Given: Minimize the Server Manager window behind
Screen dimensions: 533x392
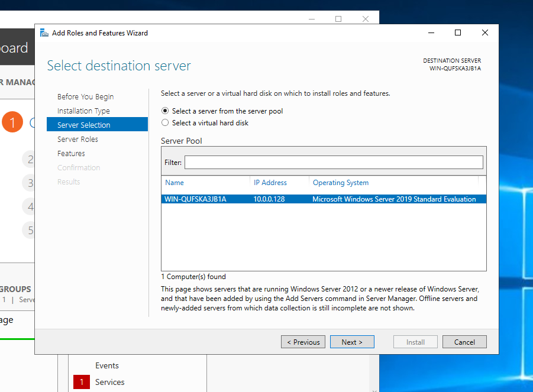Looking at the screenshot, I should 312,19.
